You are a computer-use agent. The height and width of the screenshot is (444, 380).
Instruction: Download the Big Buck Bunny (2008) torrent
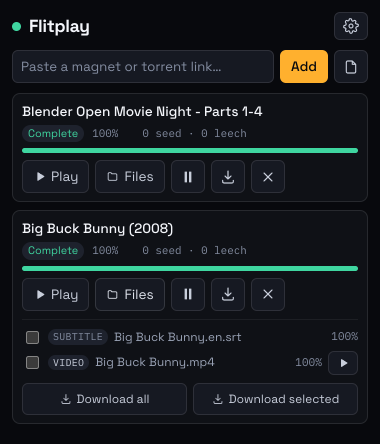coord(228,294)
